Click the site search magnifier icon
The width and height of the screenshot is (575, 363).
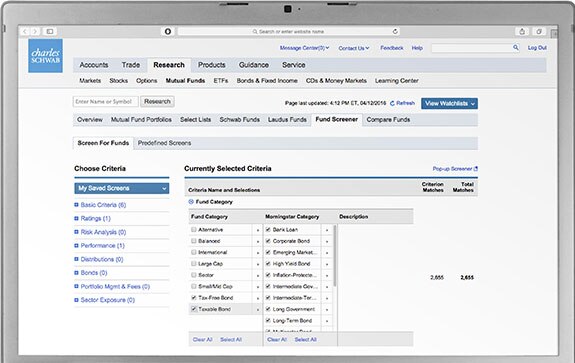tap(516, 48)
